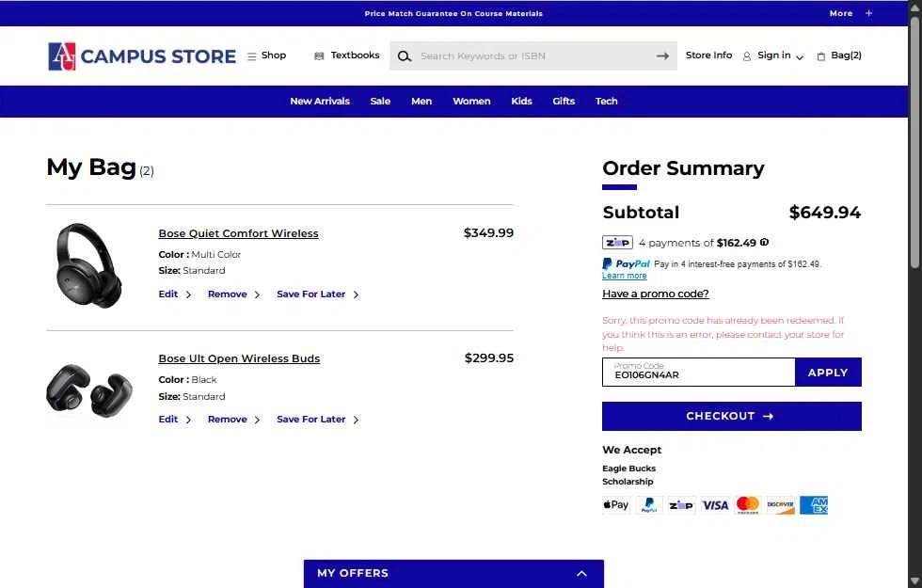Screen dimensions: 922x588
Task: Click into the Promo Code field
Action: coord(698,373)
